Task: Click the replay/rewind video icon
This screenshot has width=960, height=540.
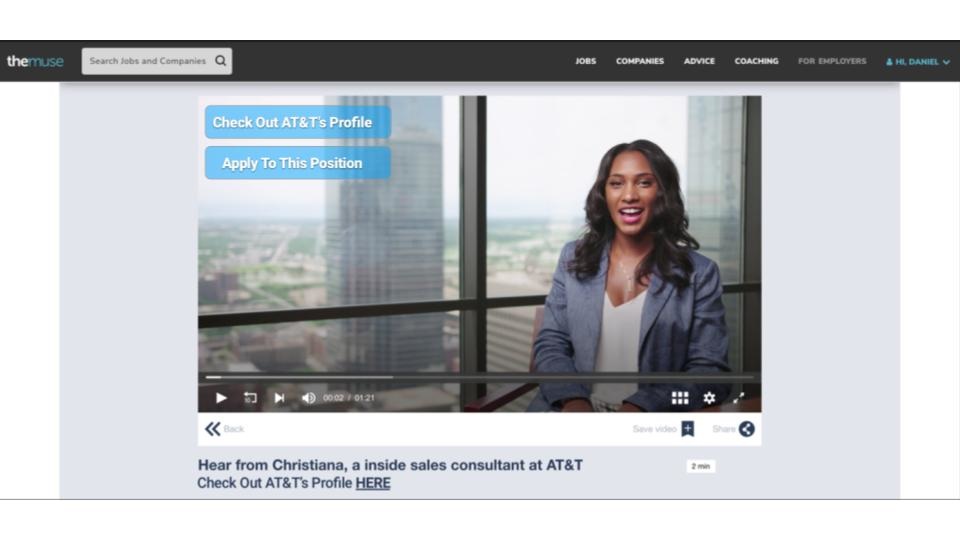Action: [x=250, y=398]
